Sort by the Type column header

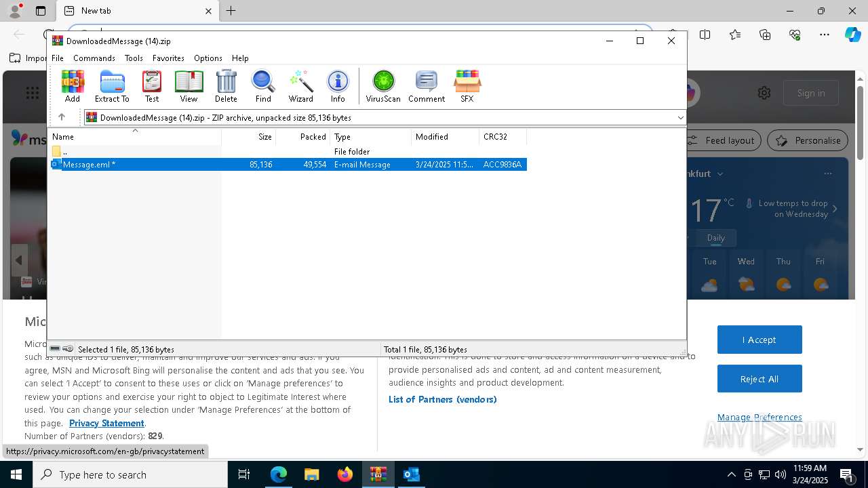[371, 136]
